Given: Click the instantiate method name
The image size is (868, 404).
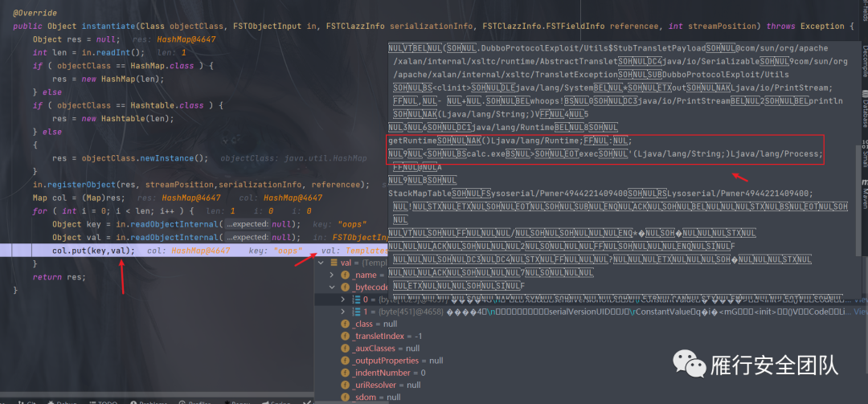Looking at the screenshot, I should pyautogui.click(x=108, y=26).
